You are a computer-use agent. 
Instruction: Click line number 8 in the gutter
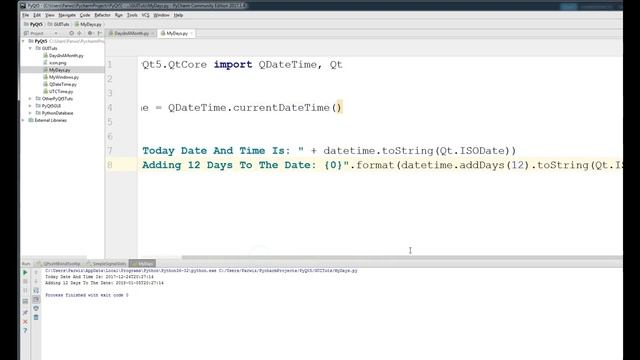[x=110, y=165]
